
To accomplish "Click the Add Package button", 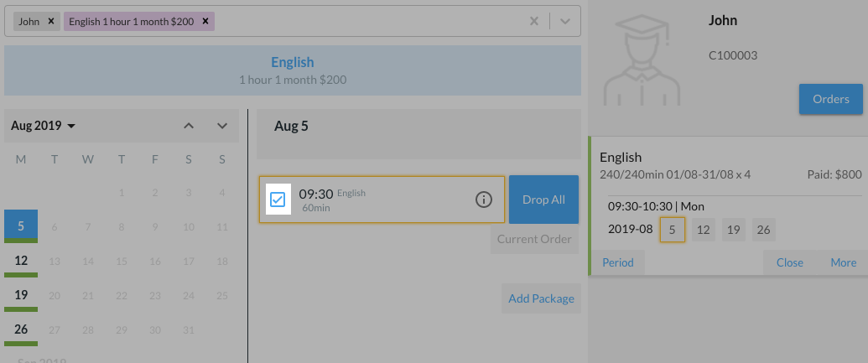I will point(541,298).
